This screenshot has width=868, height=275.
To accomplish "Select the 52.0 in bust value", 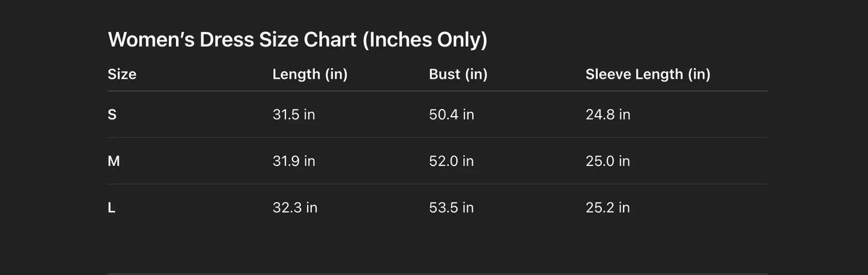I will coord(452,161).
